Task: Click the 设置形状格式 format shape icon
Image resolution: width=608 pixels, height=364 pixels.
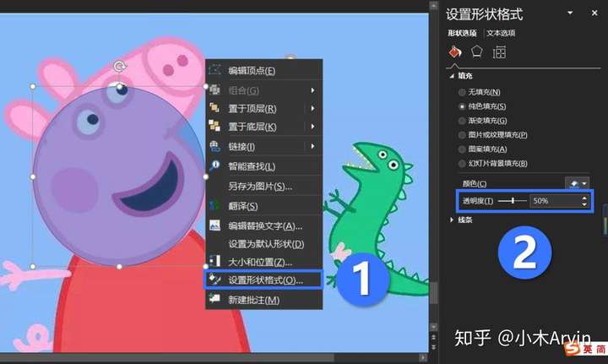Action: (x=214, y=279)
